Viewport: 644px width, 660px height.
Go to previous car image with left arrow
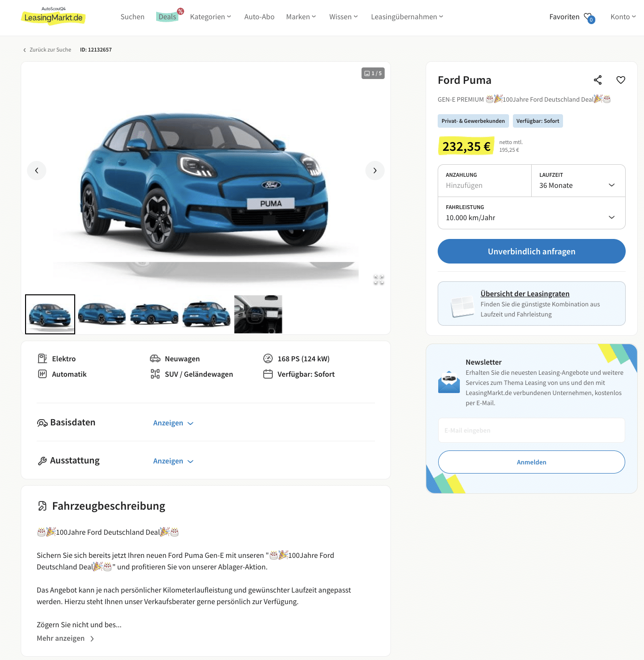click(x=37, y=171)
